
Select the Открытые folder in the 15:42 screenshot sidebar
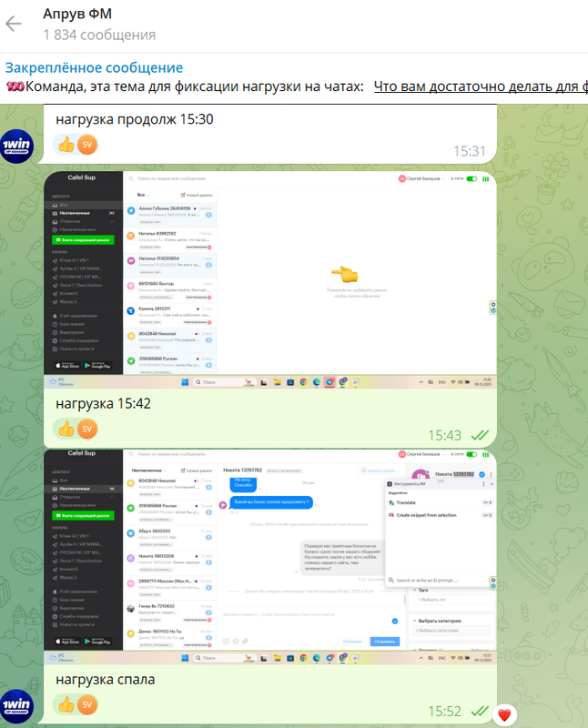[x=83, y=221]
